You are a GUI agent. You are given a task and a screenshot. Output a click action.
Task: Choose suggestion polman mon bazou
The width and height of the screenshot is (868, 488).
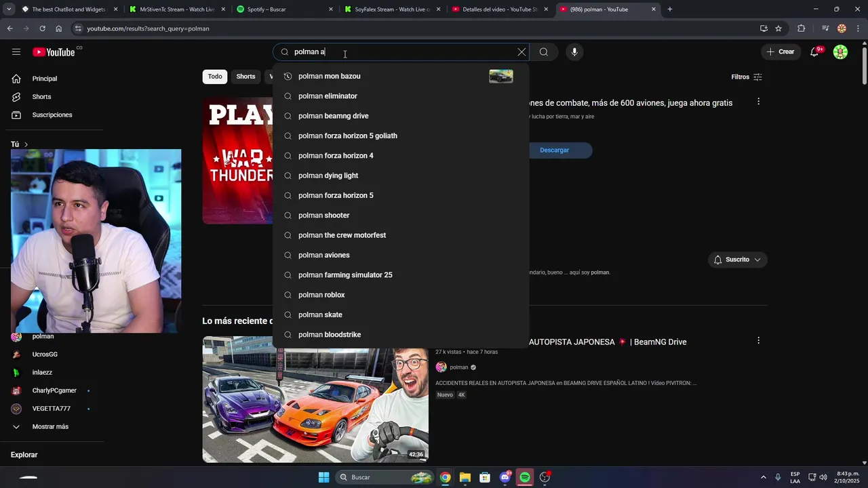pos(401,77)
